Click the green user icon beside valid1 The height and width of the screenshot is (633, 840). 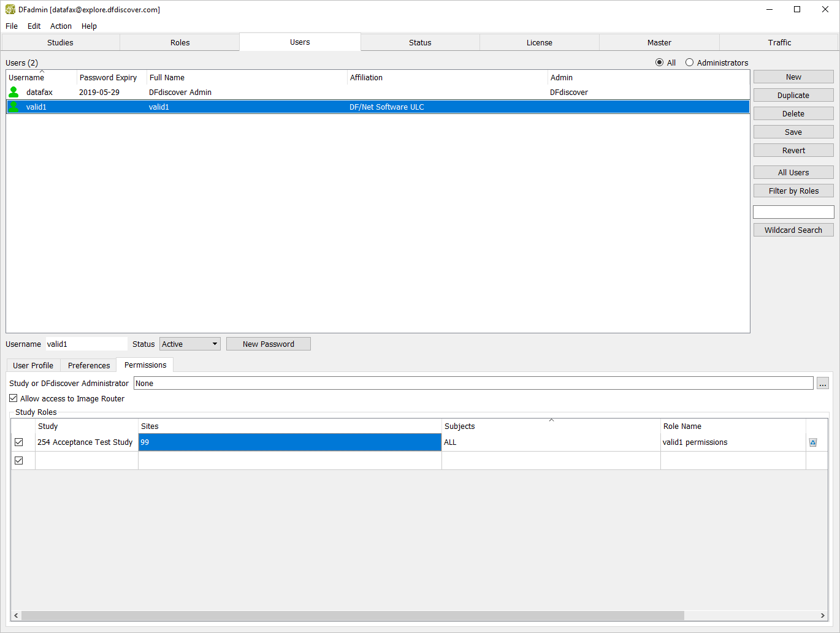click(x=13, y=107)
